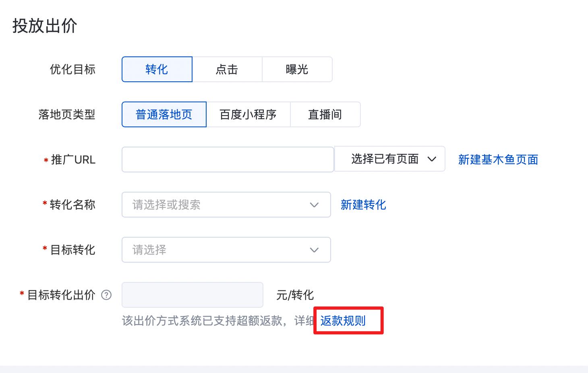
Task: Click the 请选择或搜索 placeholder text
Action: coord(166,205)
